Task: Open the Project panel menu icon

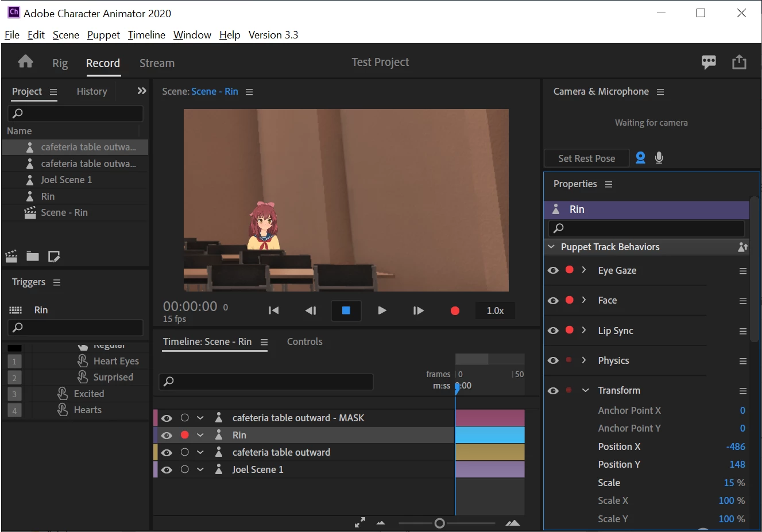Action: (x=53, y=92)
